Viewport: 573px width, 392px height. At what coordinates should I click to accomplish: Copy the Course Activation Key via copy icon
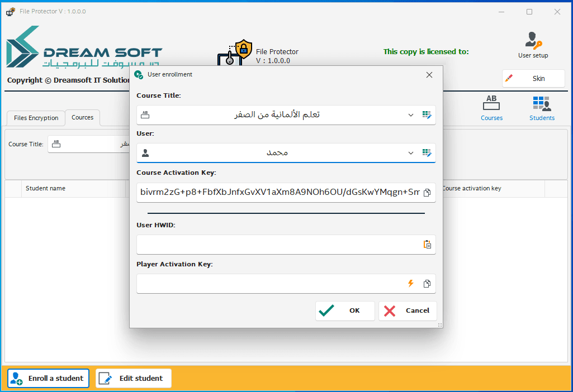point(427,192)
